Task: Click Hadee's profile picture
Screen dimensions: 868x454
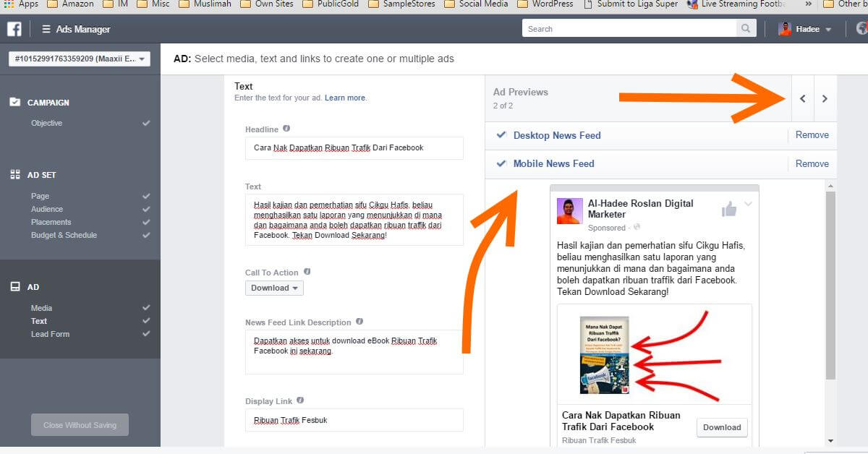Action: pyautogui.click(x=785, y=29)
